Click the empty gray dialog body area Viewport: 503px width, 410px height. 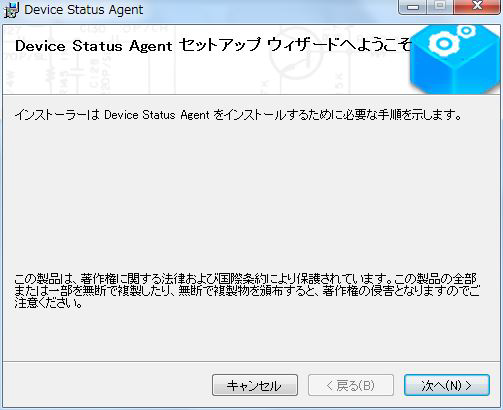pos(251,197)
